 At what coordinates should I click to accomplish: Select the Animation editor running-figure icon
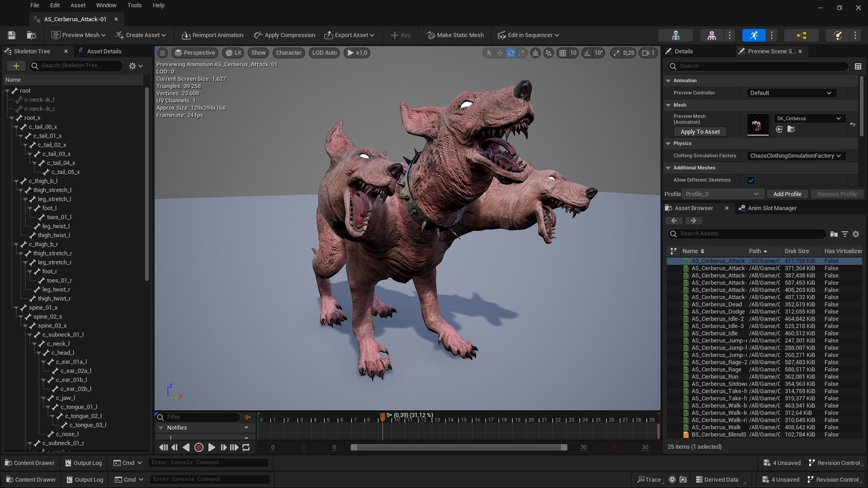[755, 35]
